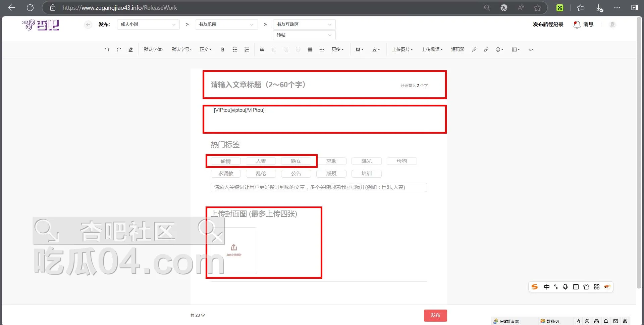The width and height of the screenshot is (644, 325).
Task: Open the font color picker
Action: click(376, 49)
